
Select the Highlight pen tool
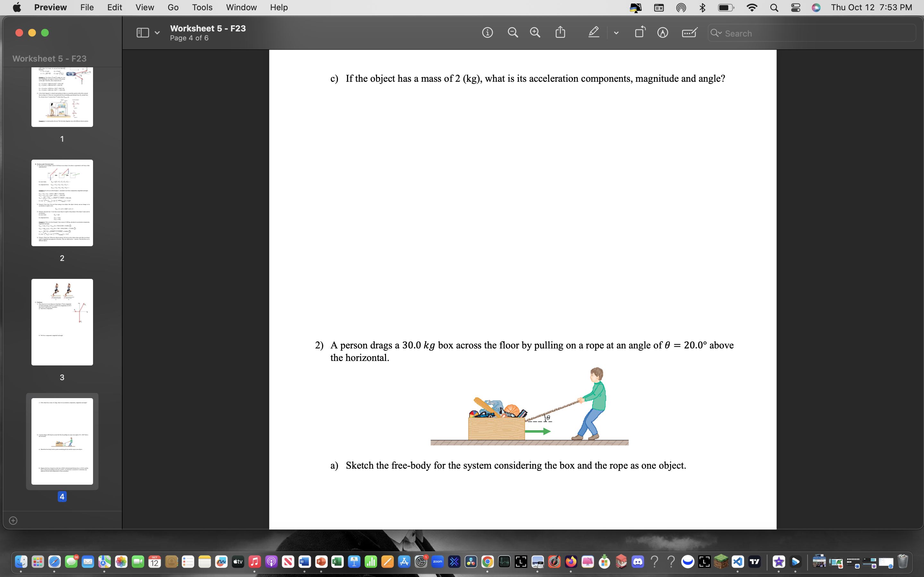[593, 33]
